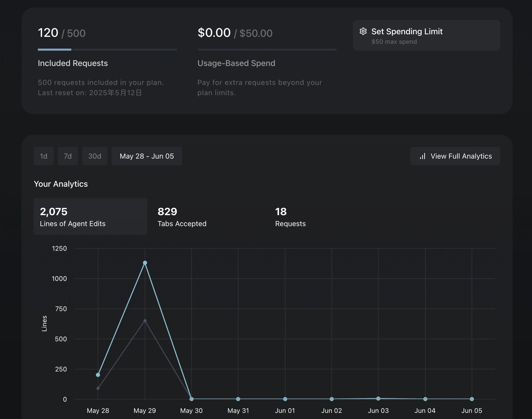The width and height of the screenshot is (532, 419).
Task: Select the 30d time range
Action: click(95, 156)
